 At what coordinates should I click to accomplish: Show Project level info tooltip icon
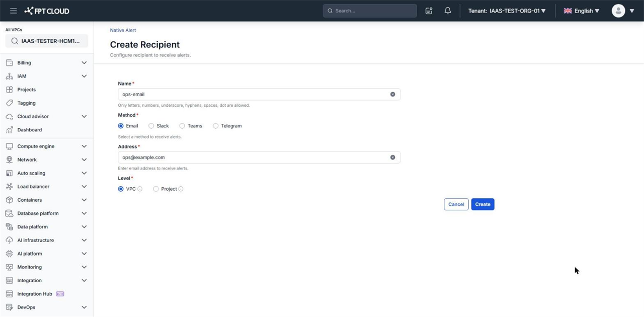(181, 189)
